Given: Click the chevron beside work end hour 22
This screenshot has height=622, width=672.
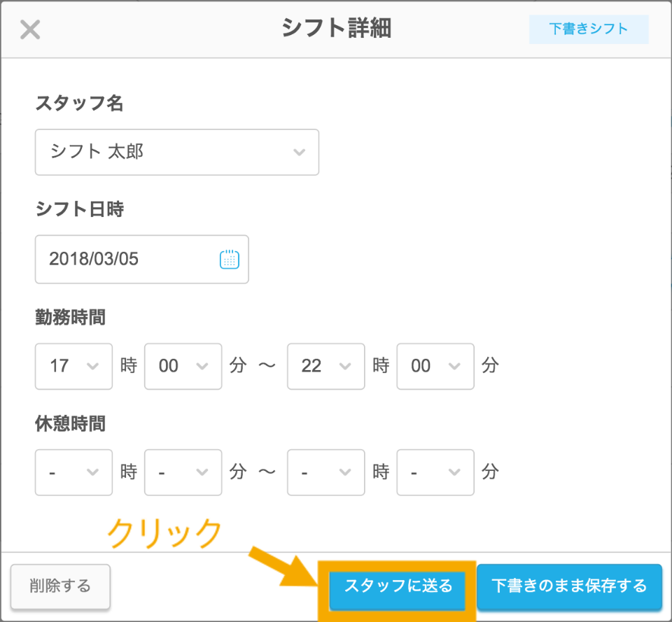Looking at the screenshot, I should click(x=344, y=367).
